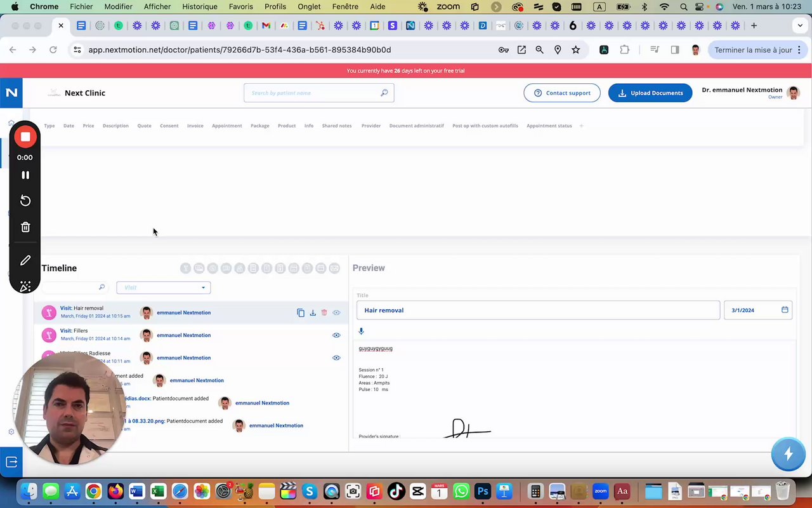The width and height of the screenshot is (812, 508).
Task: Open the Apple menu
Action: 15,6
